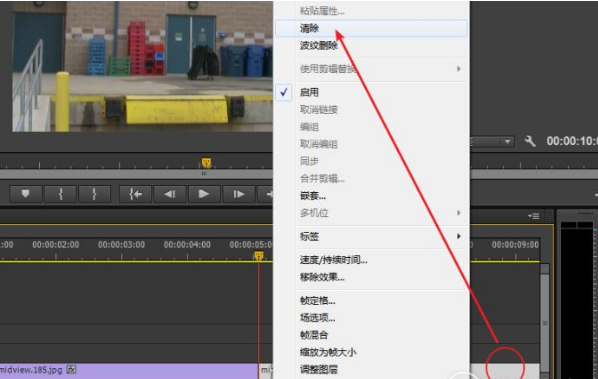Select 编组 menu entry
The height and width of the screenshot is (379, 598).
click(x=371, y=127)
